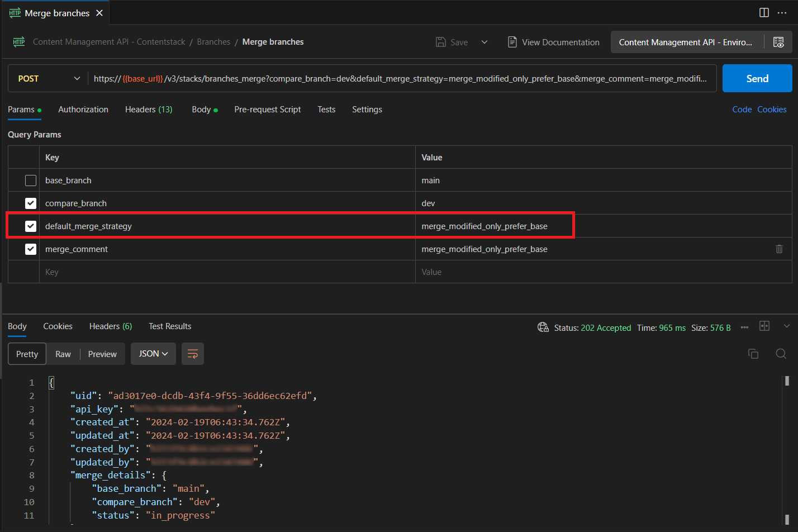The width and height of the screenshot is (798, 532).
Task: Click the Save button
Action: [x=452, y=42]
